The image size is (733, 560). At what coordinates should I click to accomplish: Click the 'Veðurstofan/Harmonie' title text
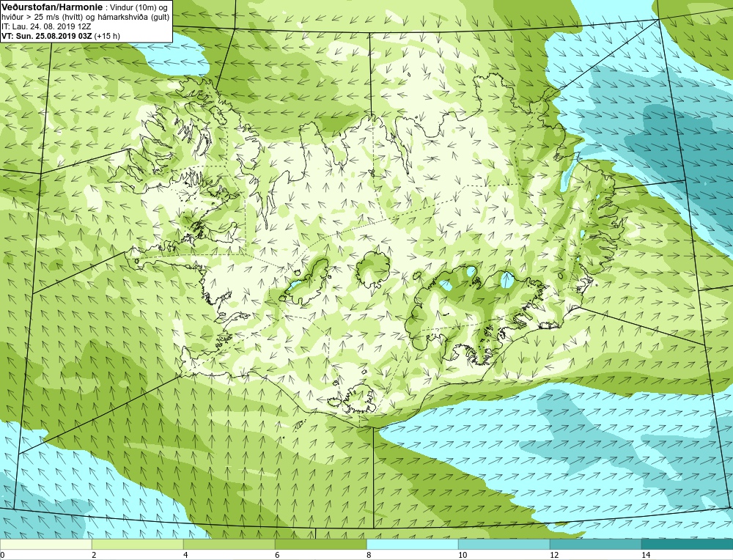(51, 6)
